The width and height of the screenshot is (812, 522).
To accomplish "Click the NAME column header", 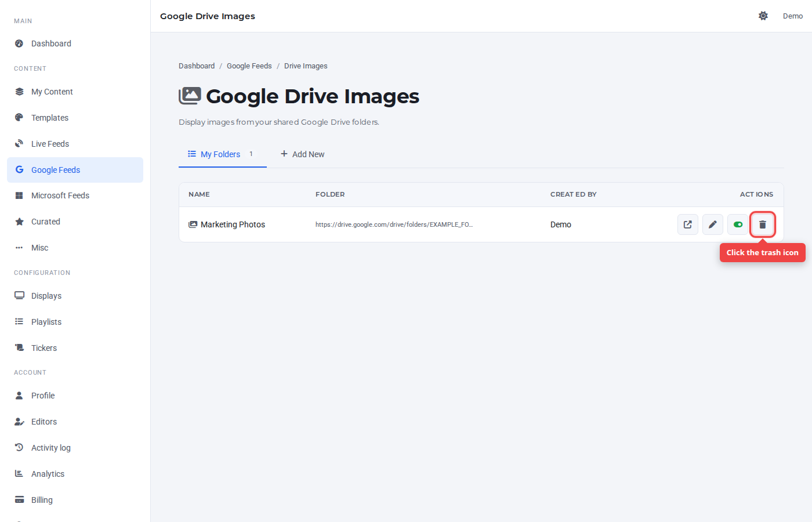I will (x=199, y=194).
